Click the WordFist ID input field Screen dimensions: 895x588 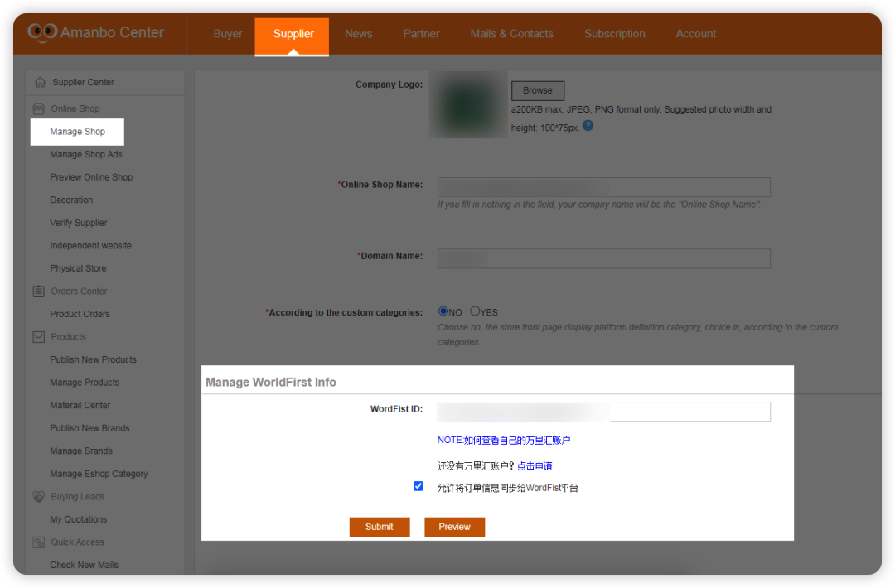604,412
